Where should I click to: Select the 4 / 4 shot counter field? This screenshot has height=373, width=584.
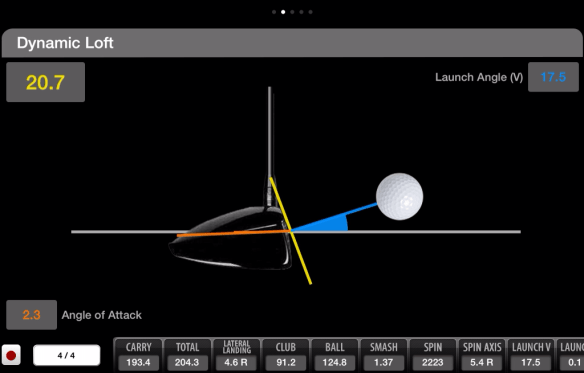tap(66, 355)
